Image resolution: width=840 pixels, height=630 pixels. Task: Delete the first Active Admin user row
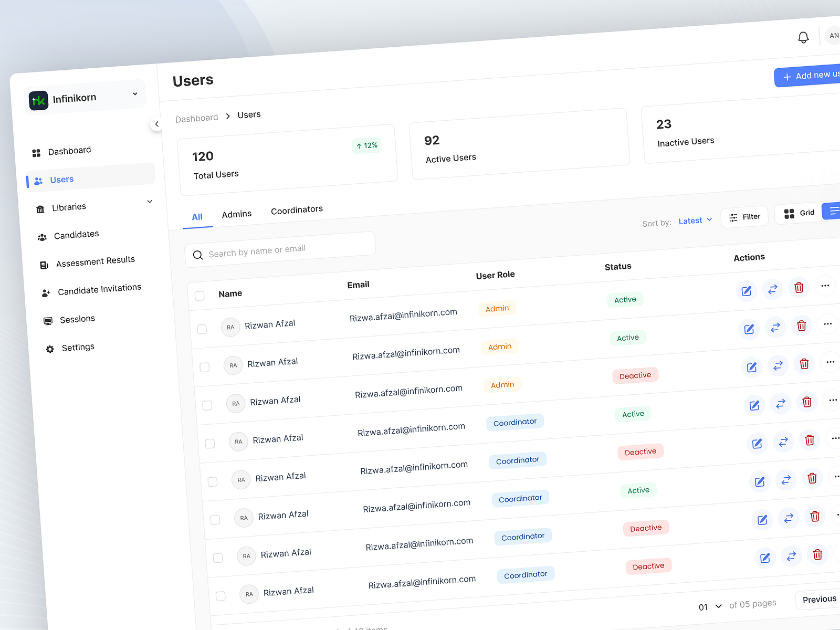click(x=799, y=287)
